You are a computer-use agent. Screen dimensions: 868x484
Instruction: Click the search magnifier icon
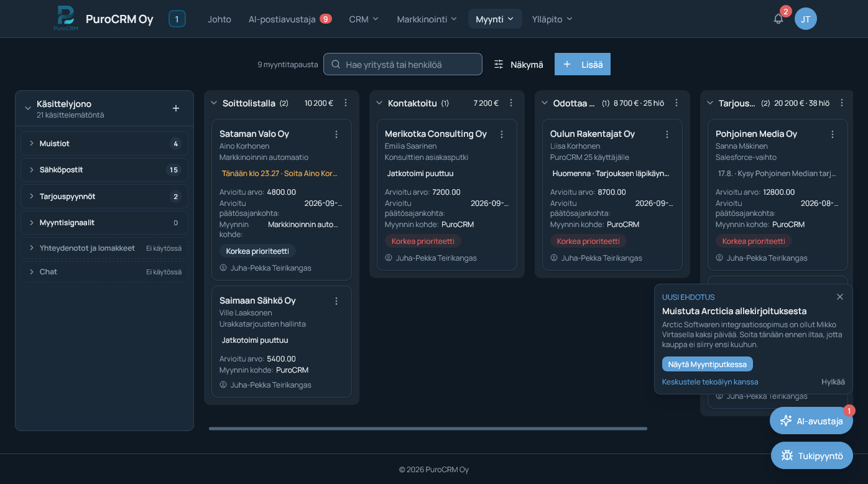[336, 64]
